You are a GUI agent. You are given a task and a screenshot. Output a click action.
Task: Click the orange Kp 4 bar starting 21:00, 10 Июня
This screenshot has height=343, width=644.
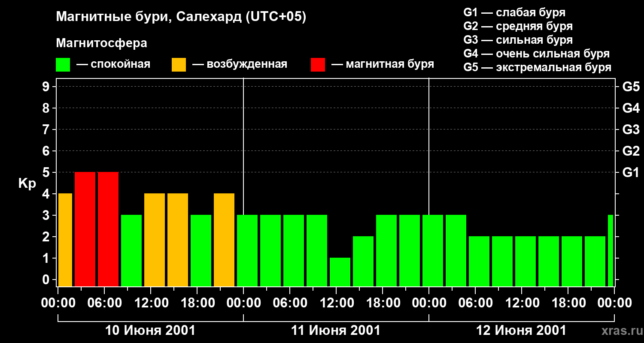(x=224, y=240)
